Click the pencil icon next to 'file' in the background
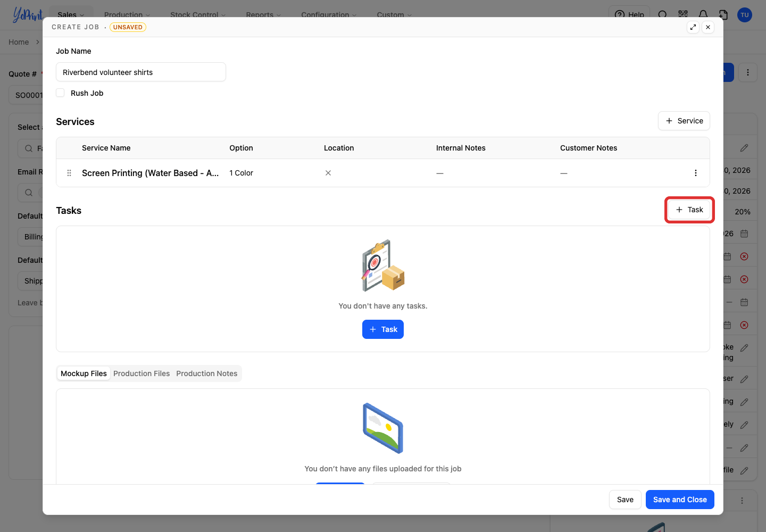The height and width of the screenshot is (532, 766). [x=744, y=470]
